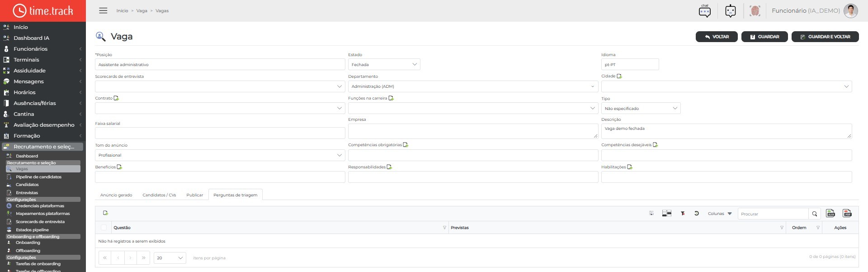
Task: Toggle the grid row layout icon
Action: point(667,213)
